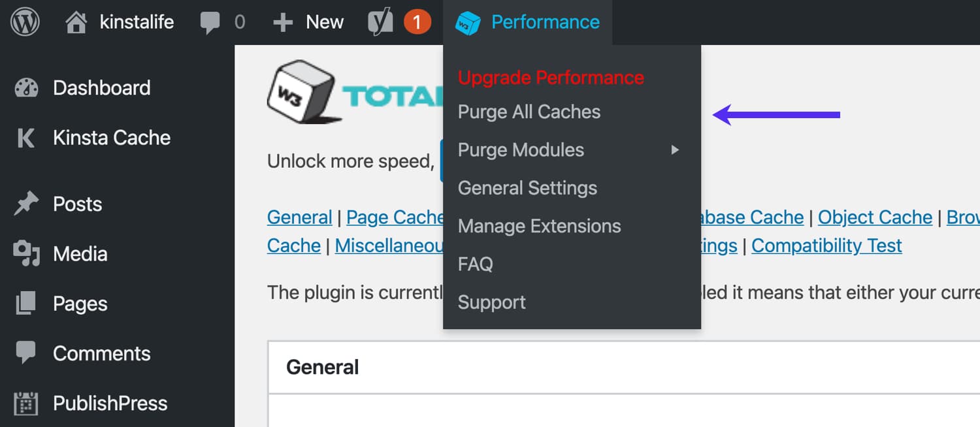Select Purge All Caches from the menu
This screenshot has height=427, width=980.
[529, 112]
